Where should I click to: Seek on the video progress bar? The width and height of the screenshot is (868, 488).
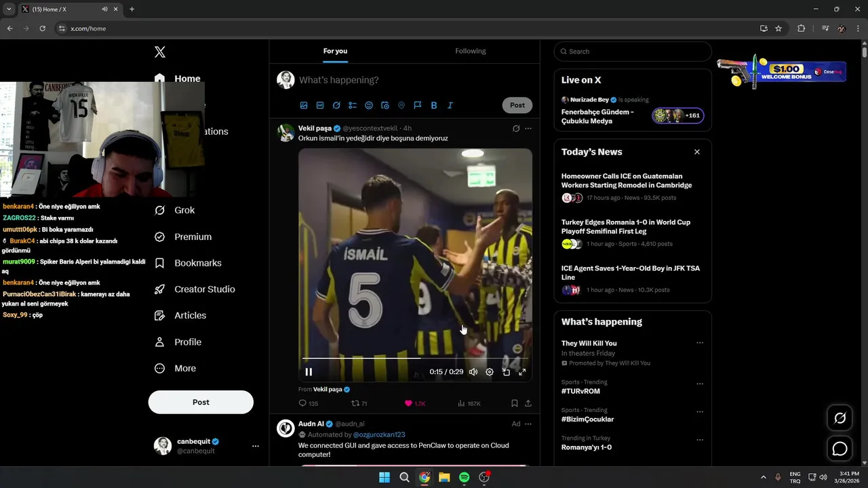tap(415, 358)
